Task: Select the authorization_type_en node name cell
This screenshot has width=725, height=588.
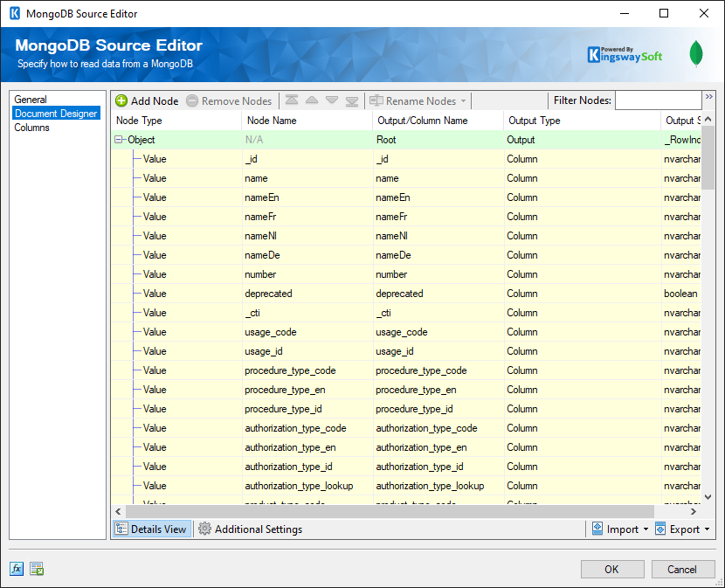Action: coord(307,447)
